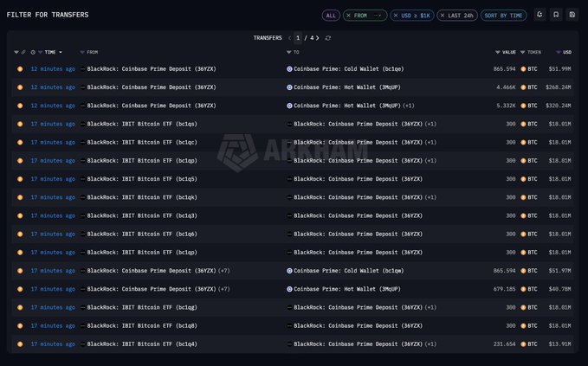588x366 pixels.
Task: Open the FROM filter chip dropdown
Action: pyautogui.click(x=378, y=16)
